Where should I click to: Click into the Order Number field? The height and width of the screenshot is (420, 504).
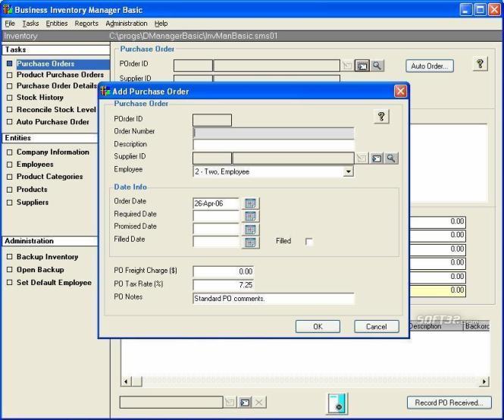(274, 133)
